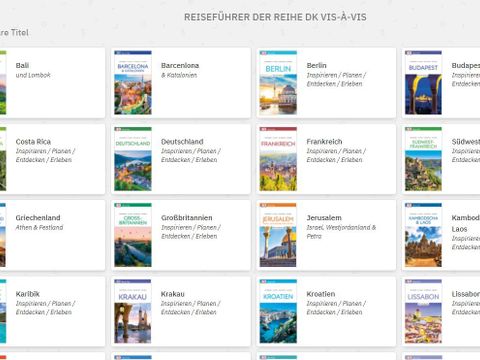
Task: Click the Karibik 'Inspirieren / Planen' subtitle
Action: (45, 308)
